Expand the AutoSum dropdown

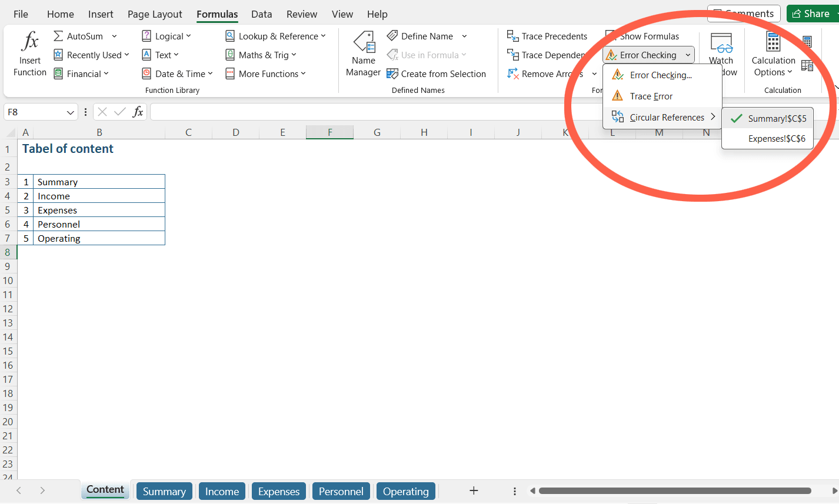pyautogui.click(x=115, y=36)
